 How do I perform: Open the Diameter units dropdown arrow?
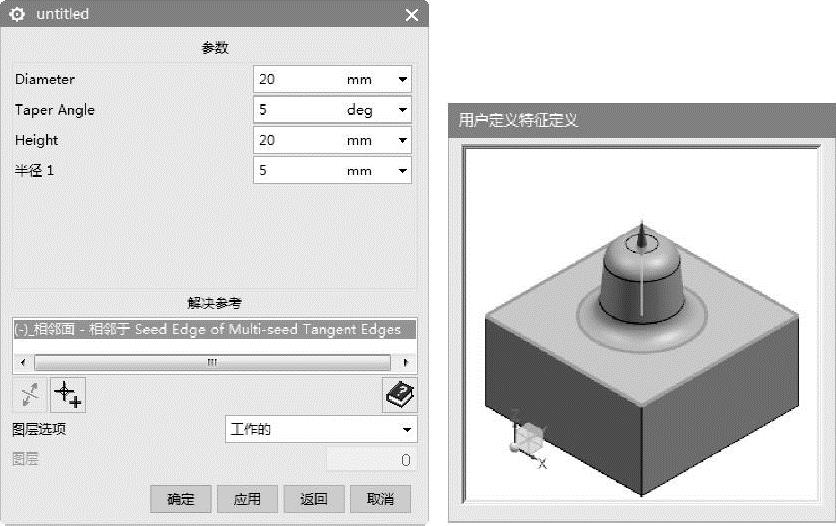pyautogui.click(x=403, y=79)
